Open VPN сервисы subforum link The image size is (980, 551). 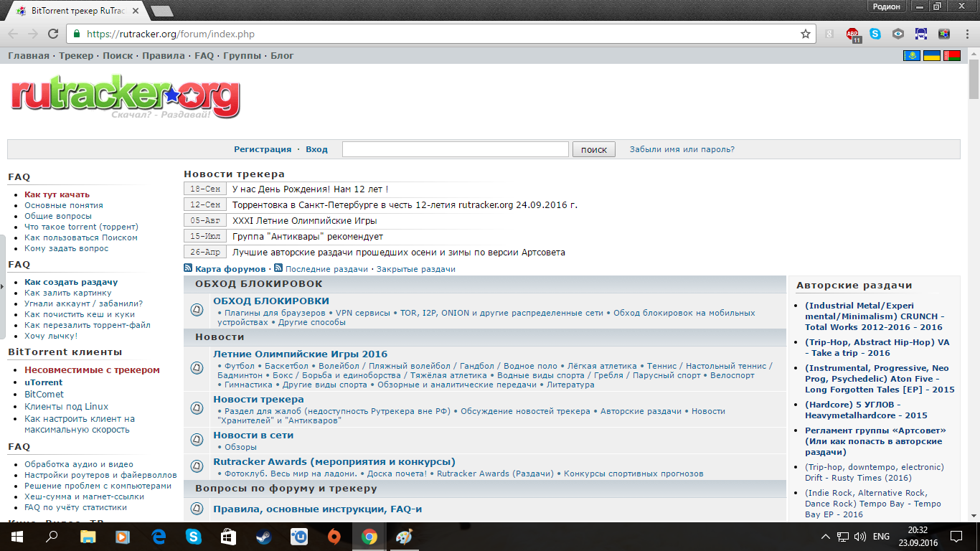click(x=363, y=313)
